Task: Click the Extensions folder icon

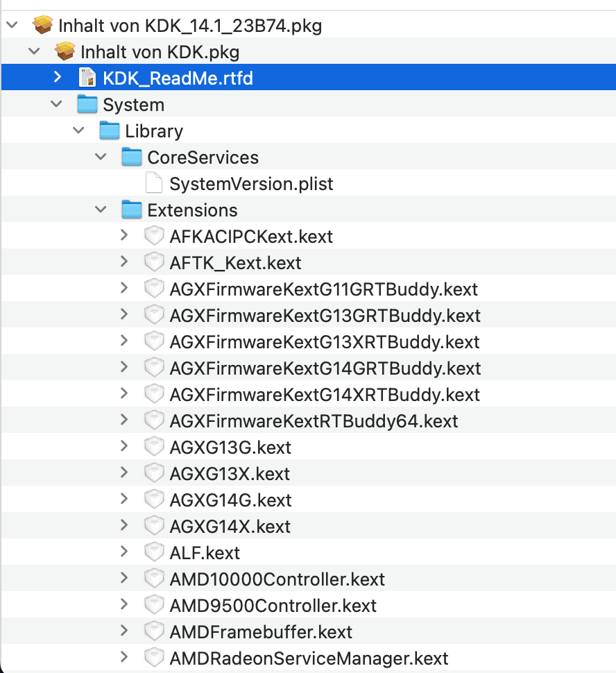Action: [132, 210]
